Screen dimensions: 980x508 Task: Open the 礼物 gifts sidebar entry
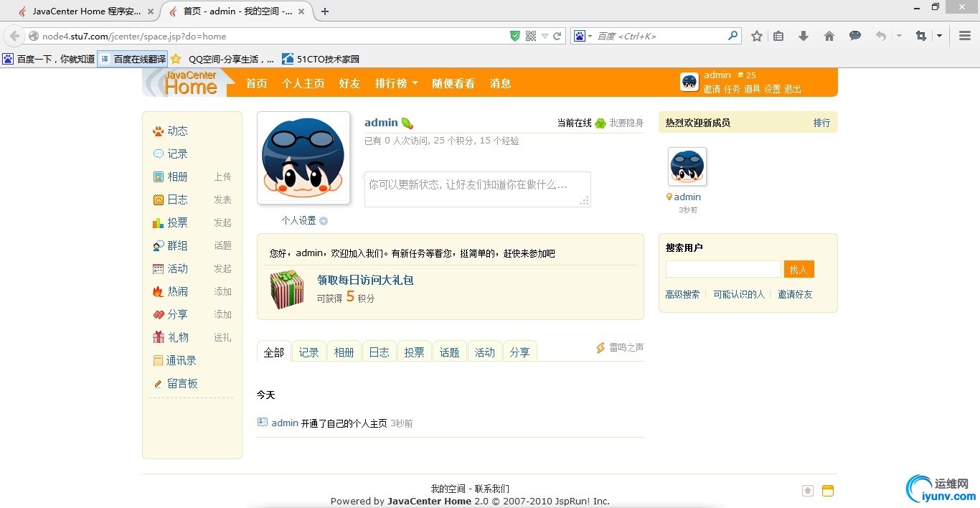coord(176,337)
